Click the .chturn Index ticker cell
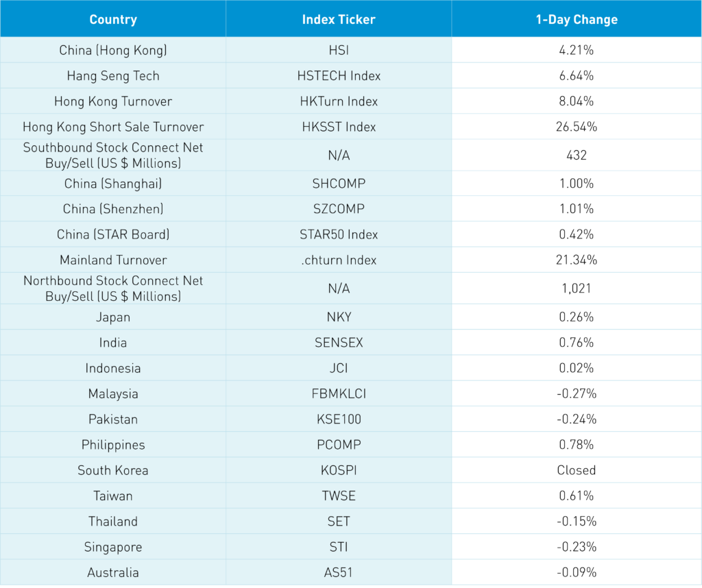 (x=339, y=260)
